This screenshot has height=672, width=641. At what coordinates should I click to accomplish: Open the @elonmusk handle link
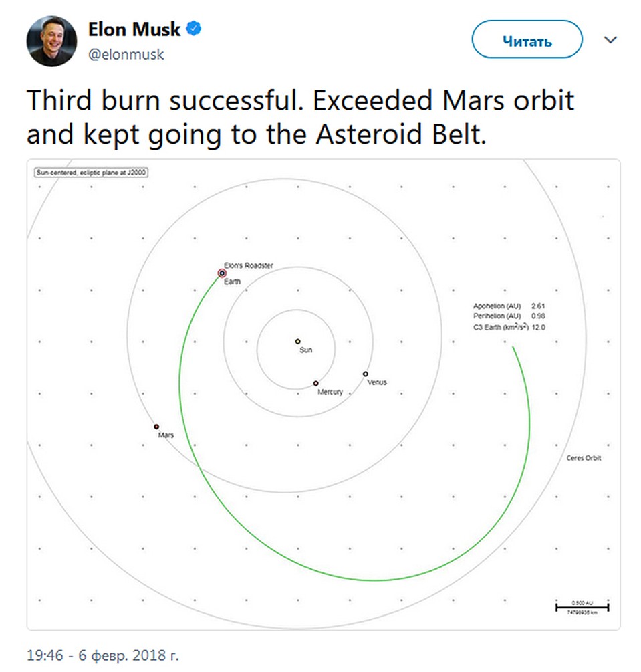tap(126, 54)
